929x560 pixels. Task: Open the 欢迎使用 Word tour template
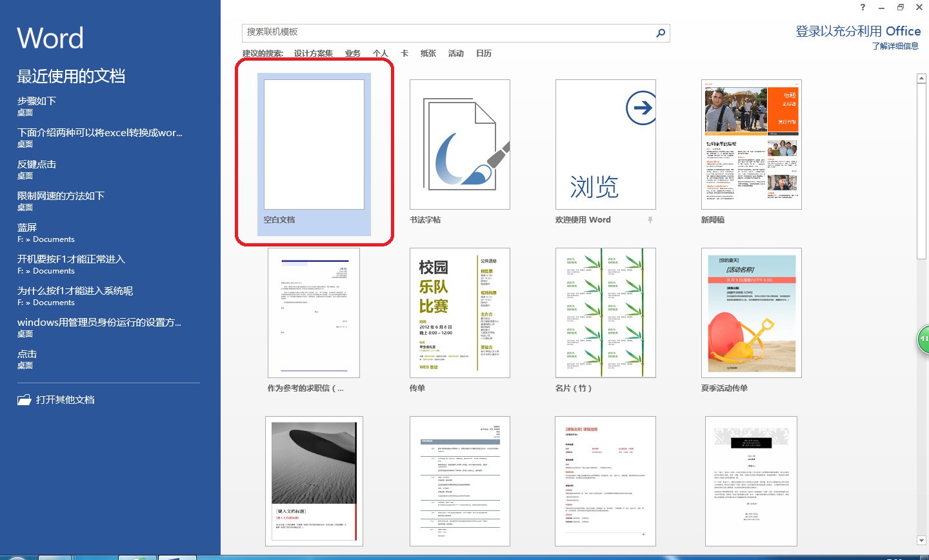[606, 152]
